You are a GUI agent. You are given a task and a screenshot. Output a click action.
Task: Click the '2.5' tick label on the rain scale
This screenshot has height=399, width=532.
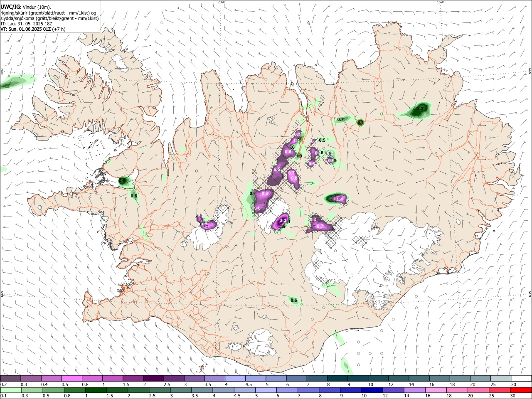pyautogui.click(x=152, y=396)
